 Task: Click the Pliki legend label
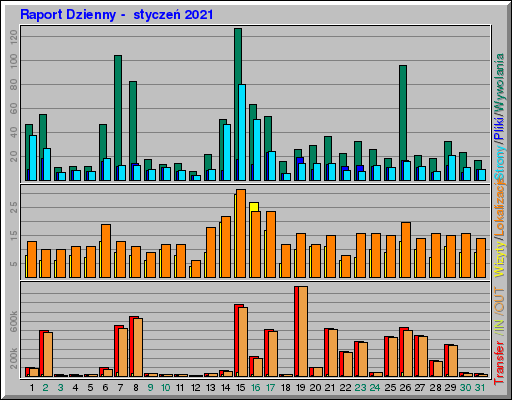[x=499, y=129]
